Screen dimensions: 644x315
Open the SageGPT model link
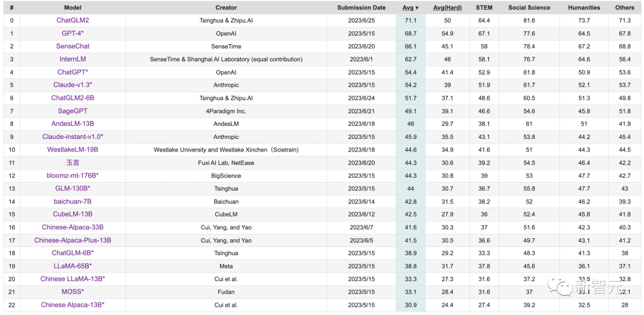coord(73,111)
